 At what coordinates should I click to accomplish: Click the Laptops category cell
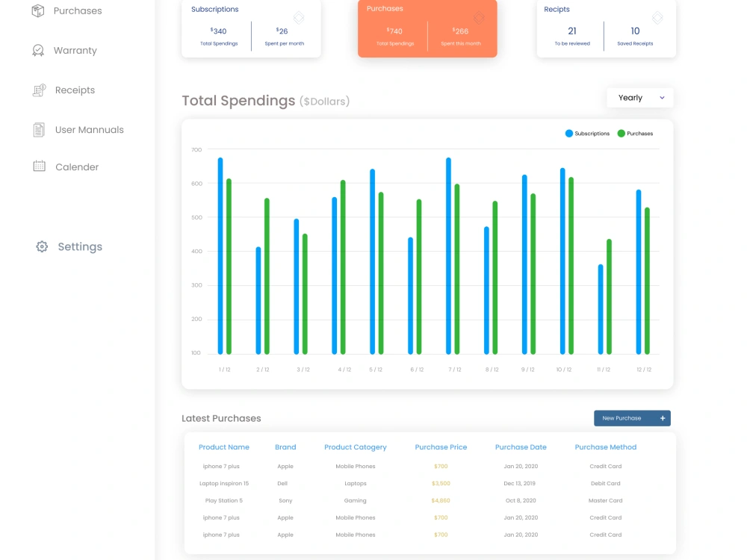356,483
